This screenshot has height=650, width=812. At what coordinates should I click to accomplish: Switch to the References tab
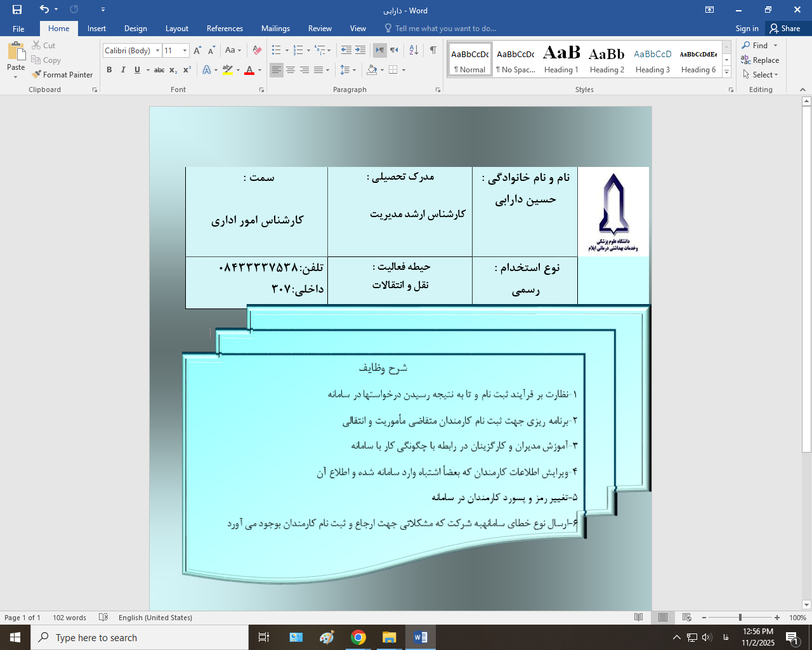(225, 29)
